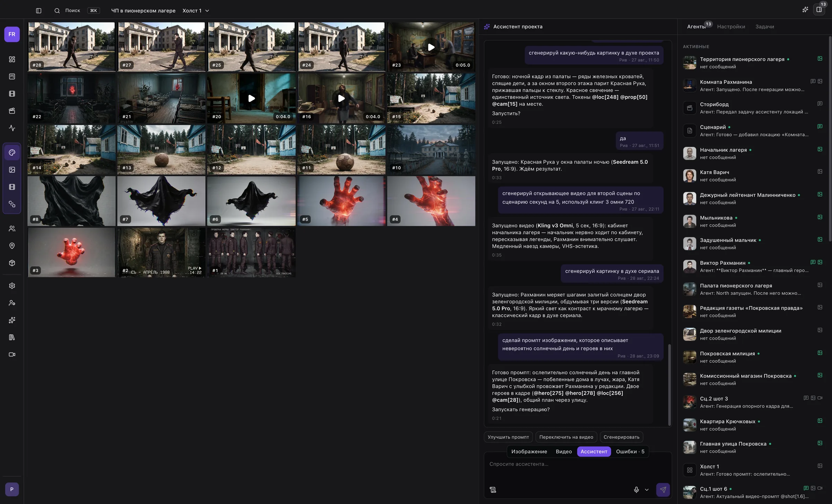Open the settings gear icon in sidebar
832x504 pixels.
pos(12,286)
